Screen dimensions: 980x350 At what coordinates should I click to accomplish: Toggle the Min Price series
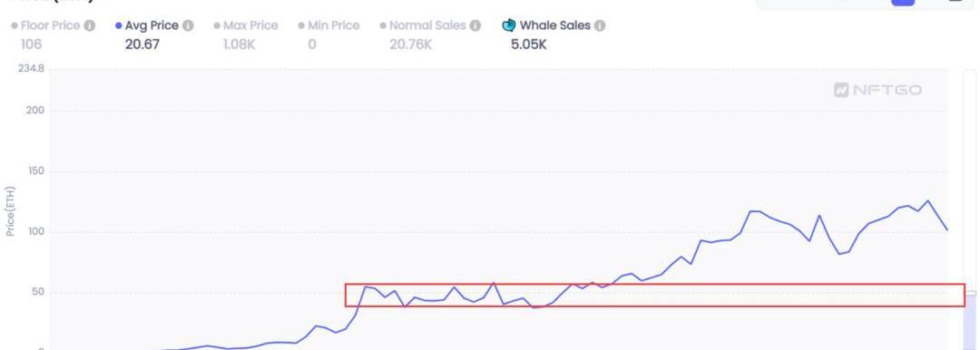point(328,25)
